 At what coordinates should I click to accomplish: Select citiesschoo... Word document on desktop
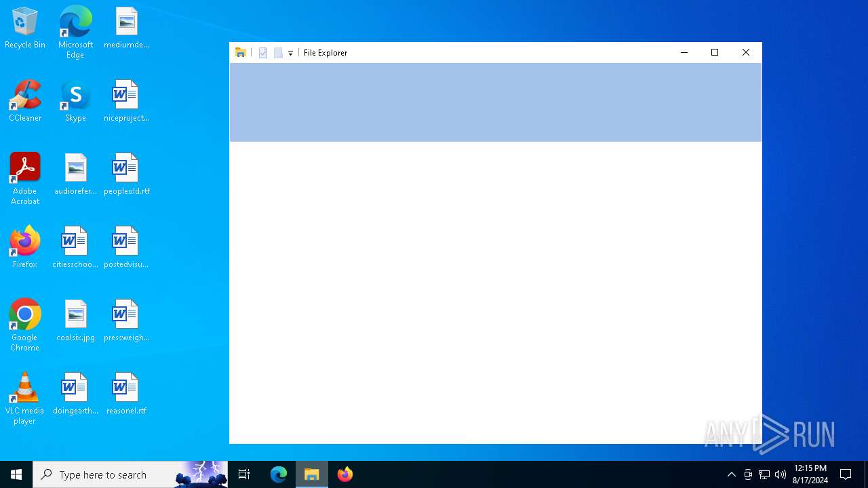pos(75,248)
